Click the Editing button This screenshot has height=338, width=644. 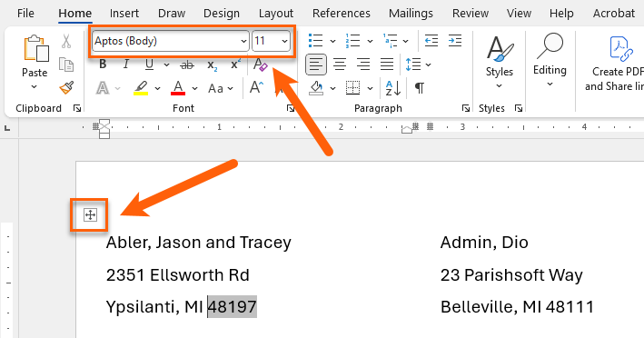[x=550, y=60]
